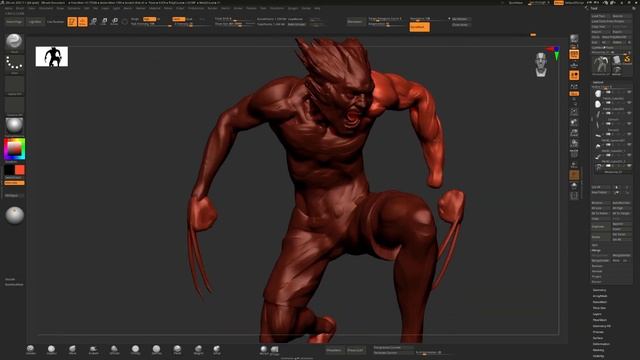Toggle Draw mode button
The image size is (640, 360).
83,21
